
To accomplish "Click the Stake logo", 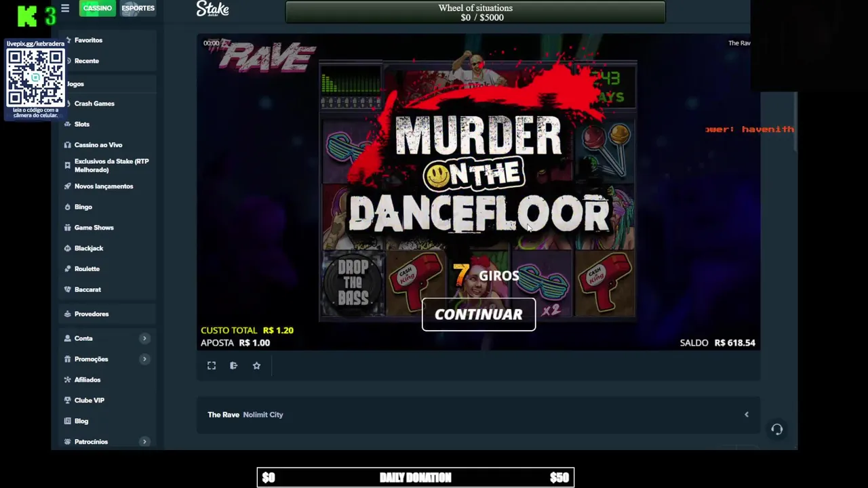I will 212,9.
